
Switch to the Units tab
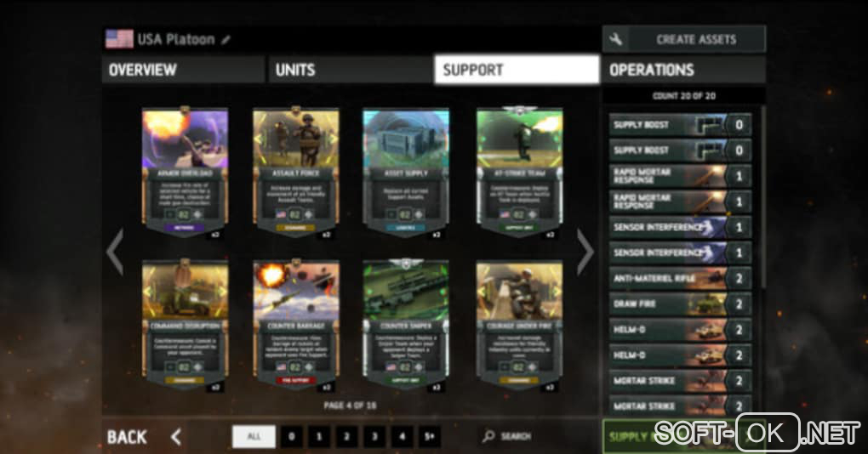[x=350, y=70]
